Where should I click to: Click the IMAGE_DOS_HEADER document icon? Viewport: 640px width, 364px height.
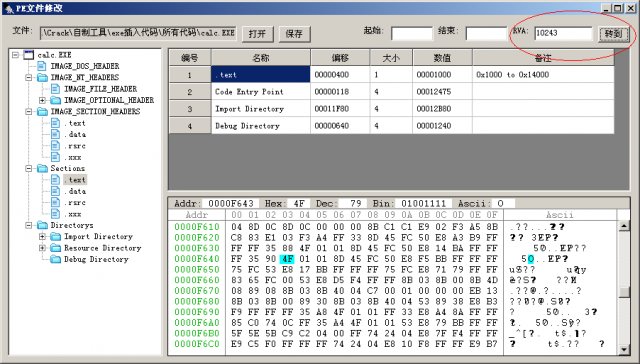42,66
